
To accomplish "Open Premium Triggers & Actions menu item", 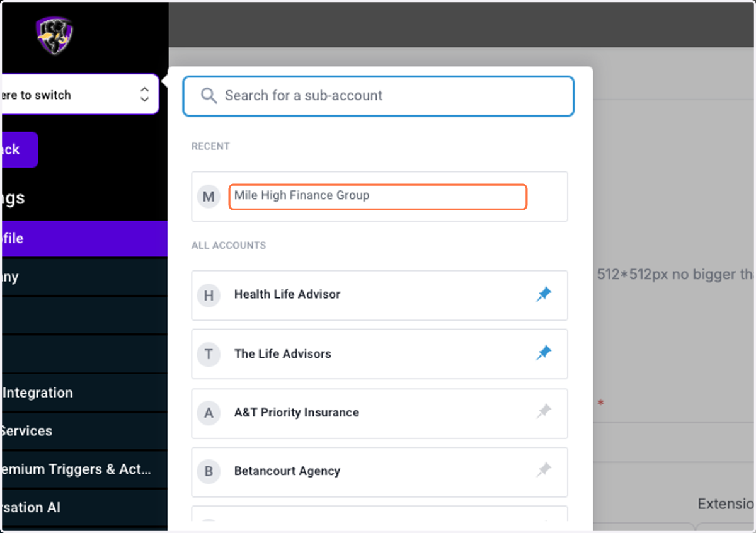I will [x=84, y=469].
